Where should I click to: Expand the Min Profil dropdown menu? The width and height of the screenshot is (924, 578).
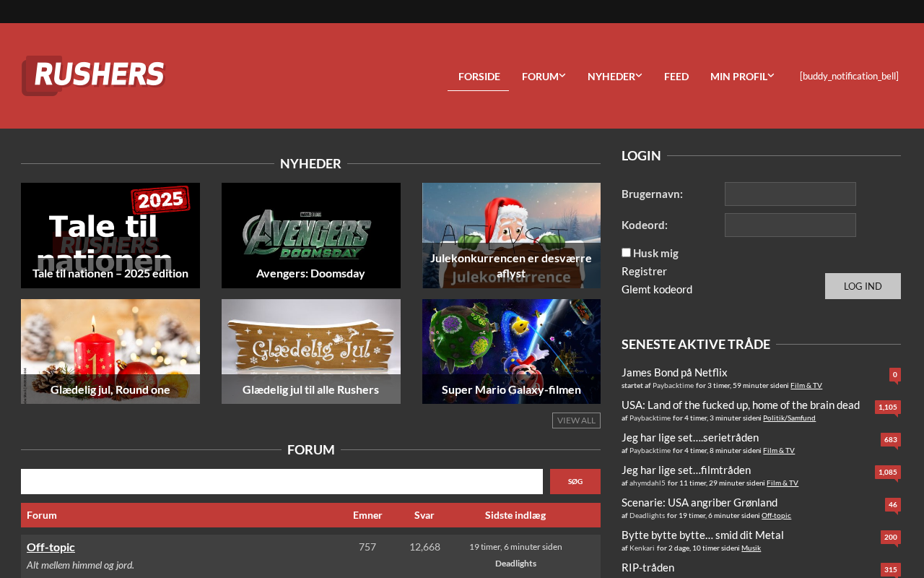(x=742, y=76)
